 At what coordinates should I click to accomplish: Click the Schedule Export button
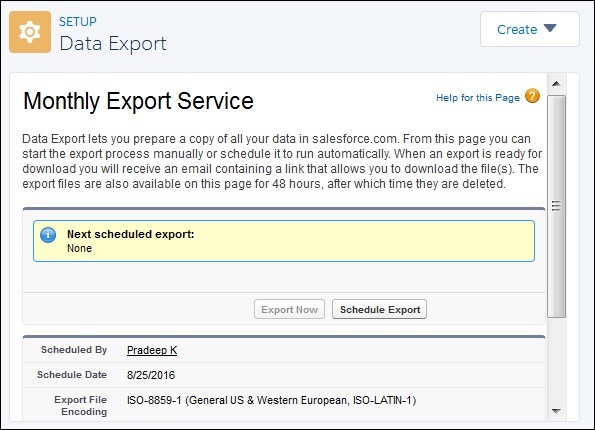(379, 309)
